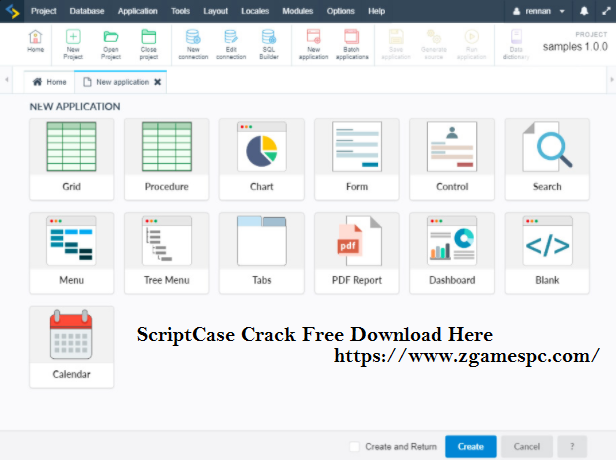Screen dimensions: 616x460
Task: Click the blue Create button
Action: (471, 447)
